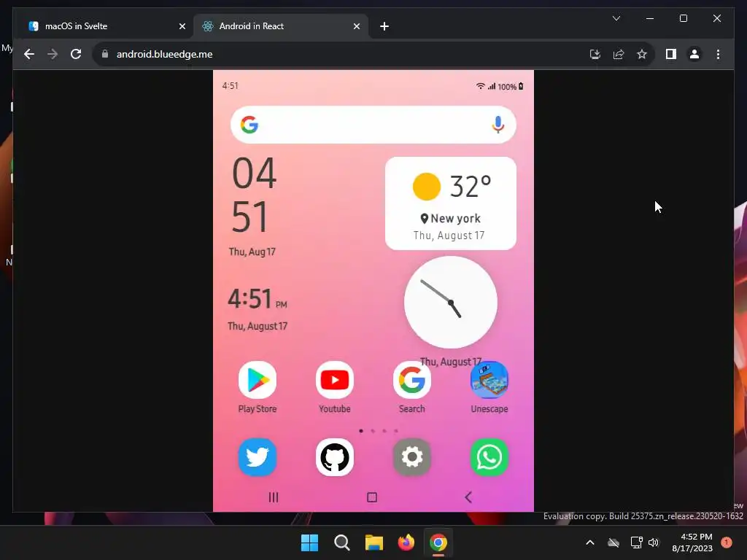Screen dimensions: 747x560
Task: Open Chrome profile avatar
Action: tap(694, 54)
